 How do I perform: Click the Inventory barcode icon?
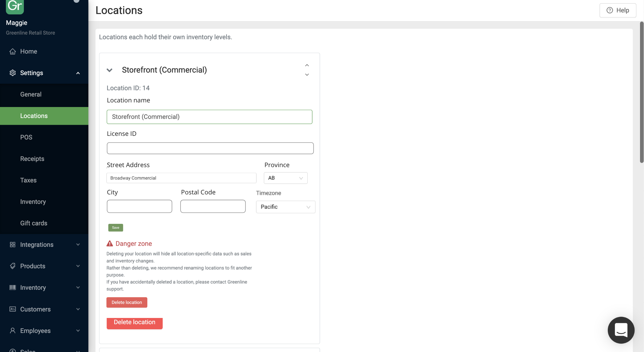point(13,288)
